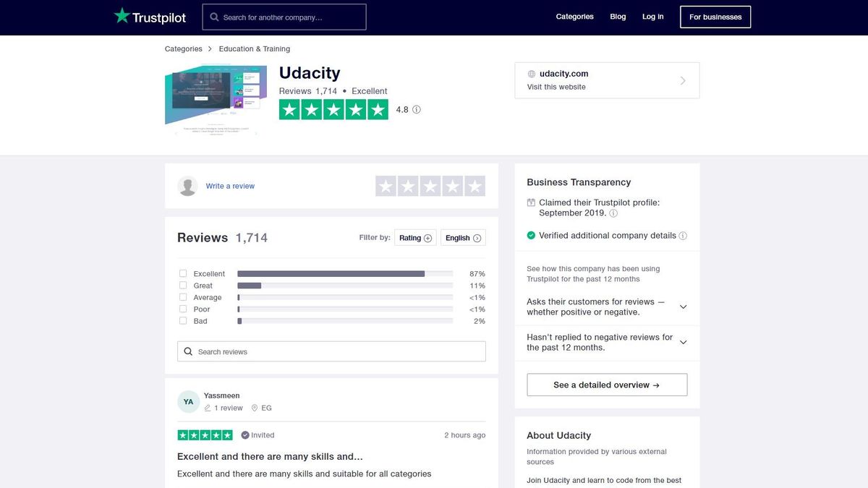Click the 'See a detailed overview' button

pyautogui.click(x=606, y=385)
